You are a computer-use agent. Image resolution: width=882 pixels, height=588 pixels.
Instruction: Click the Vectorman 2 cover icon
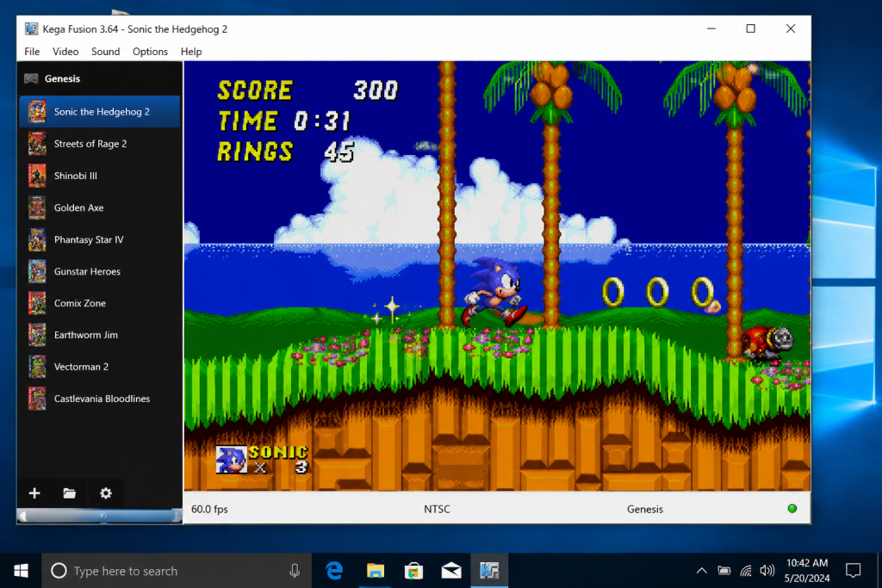coord(37,367)
